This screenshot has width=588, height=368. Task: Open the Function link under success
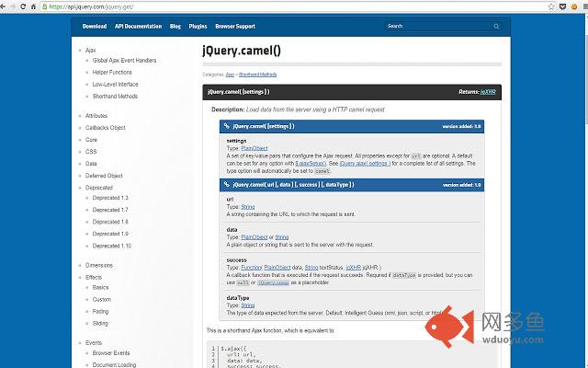(251, 268)
